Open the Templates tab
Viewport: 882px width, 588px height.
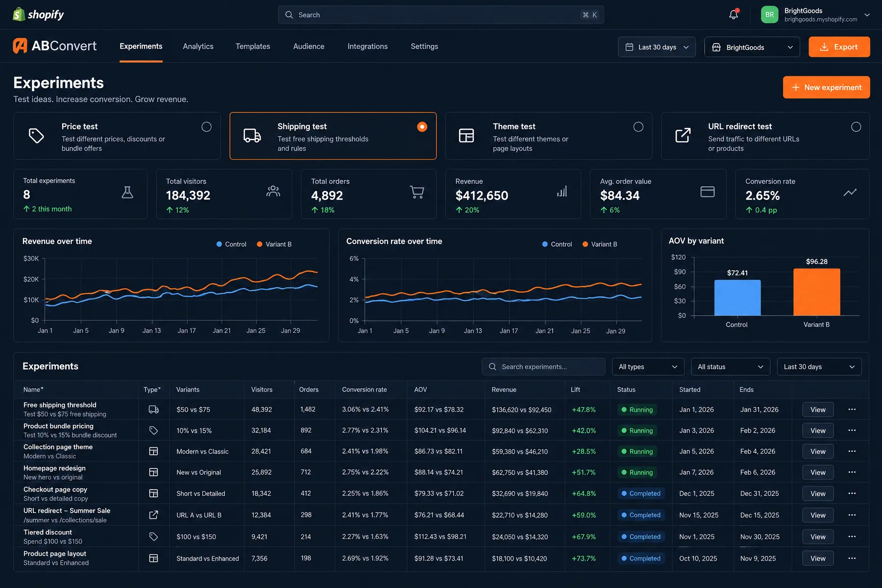pyautogui.click(x=253, y=46)
